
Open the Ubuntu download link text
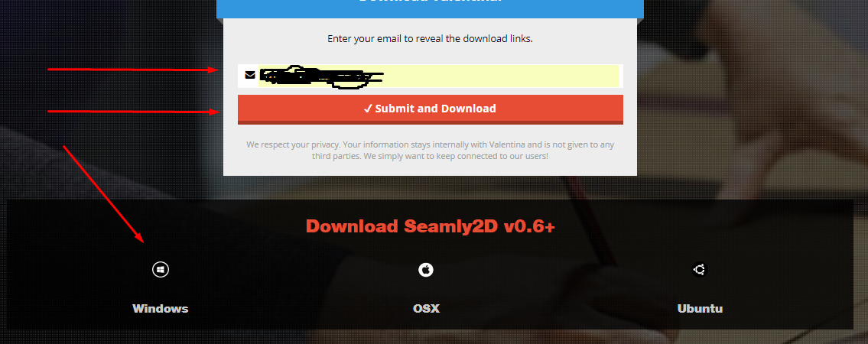click(x=700, y=309)
